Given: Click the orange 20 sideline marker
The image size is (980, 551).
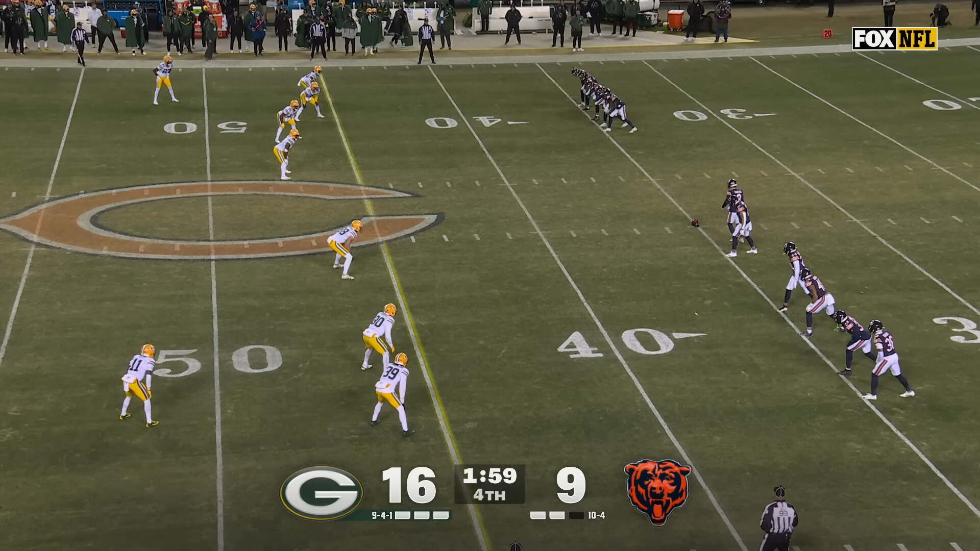Looking at the screenshot, I should (827, 34).
